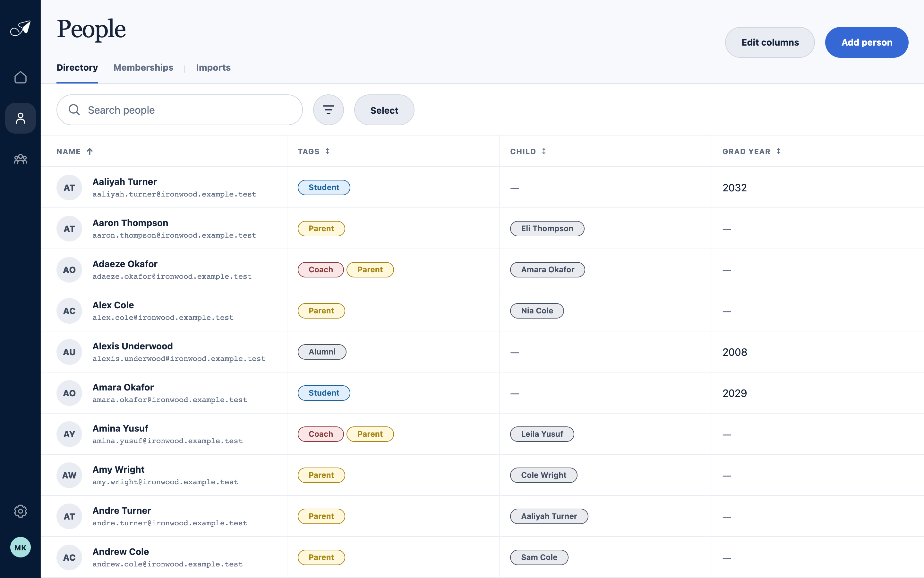
Task: Click alex.cole@ironwood.example.test email
Action: click(163, 318)
